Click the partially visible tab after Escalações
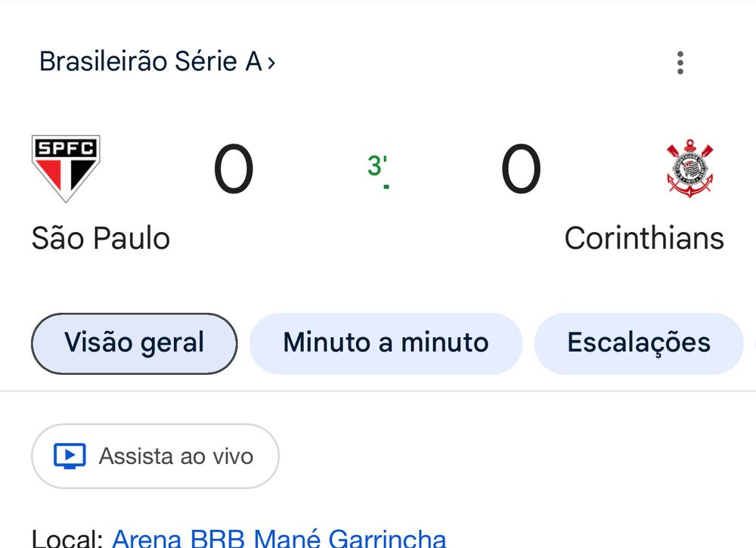Viewport: 756px width, 548px height. 751,343
